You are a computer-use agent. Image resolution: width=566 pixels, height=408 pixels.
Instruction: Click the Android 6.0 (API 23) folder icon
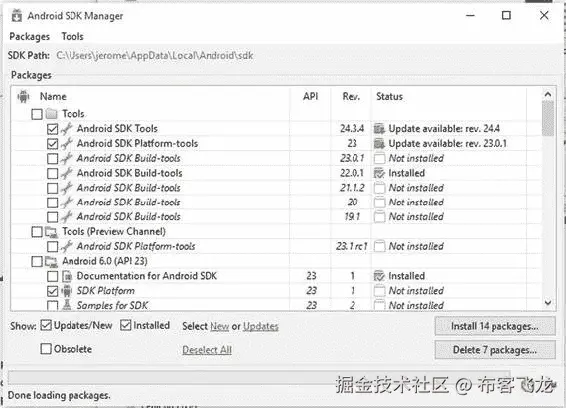pyautogui.click(x=51, y=261)
